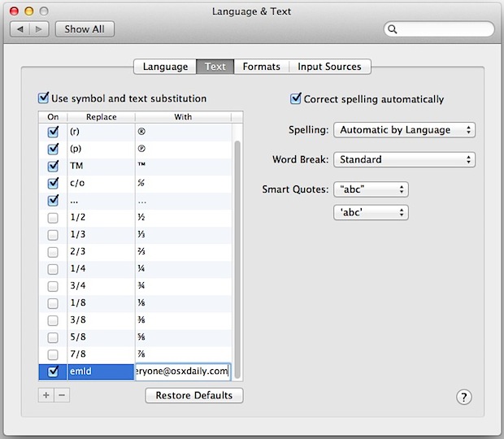Enable the 2/3 substitution checkbox
This screenshot has width=504, height=439.
pyautogui.click(x=53, y=252)
